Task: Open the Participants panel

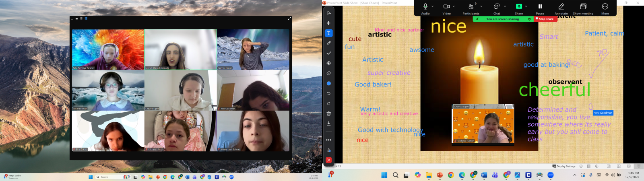Action: [471, 8]
